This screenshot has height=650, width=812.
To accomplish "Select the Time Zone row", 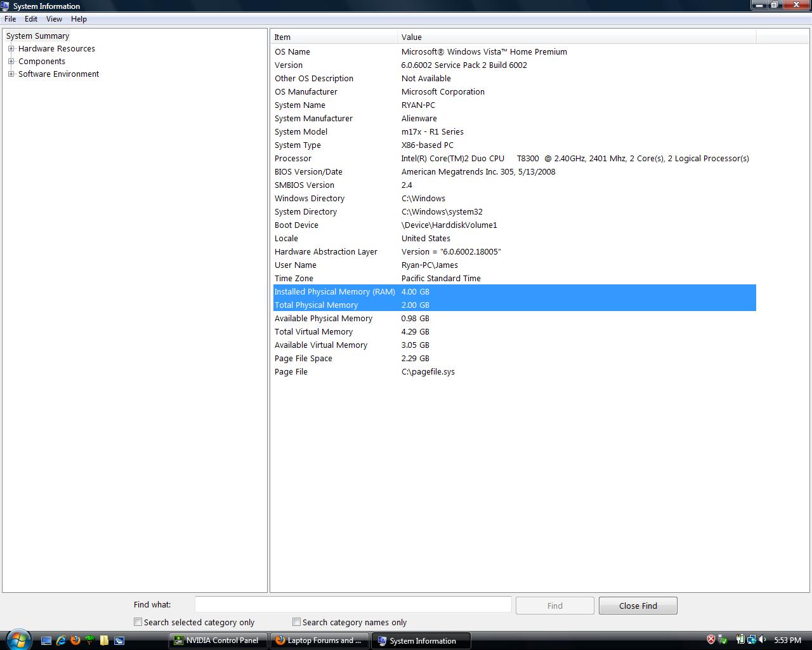I will pos(514,279).
